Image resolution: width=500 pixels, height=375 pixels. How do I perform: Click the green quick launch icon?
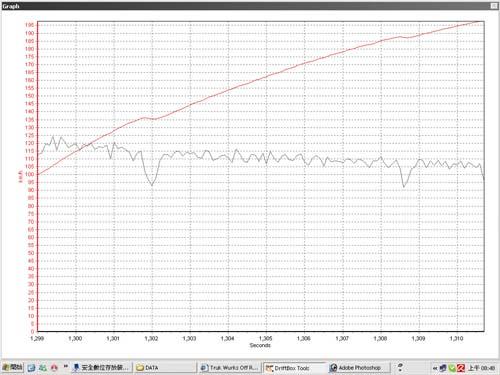click(x=43, y=368)
